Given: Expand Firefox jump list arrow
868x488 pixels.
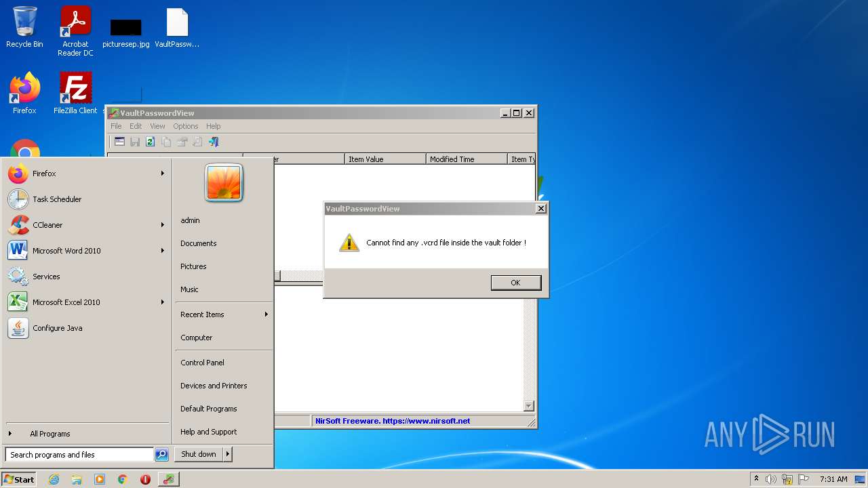Looking at the screenshot, I should tap(162, 174).
